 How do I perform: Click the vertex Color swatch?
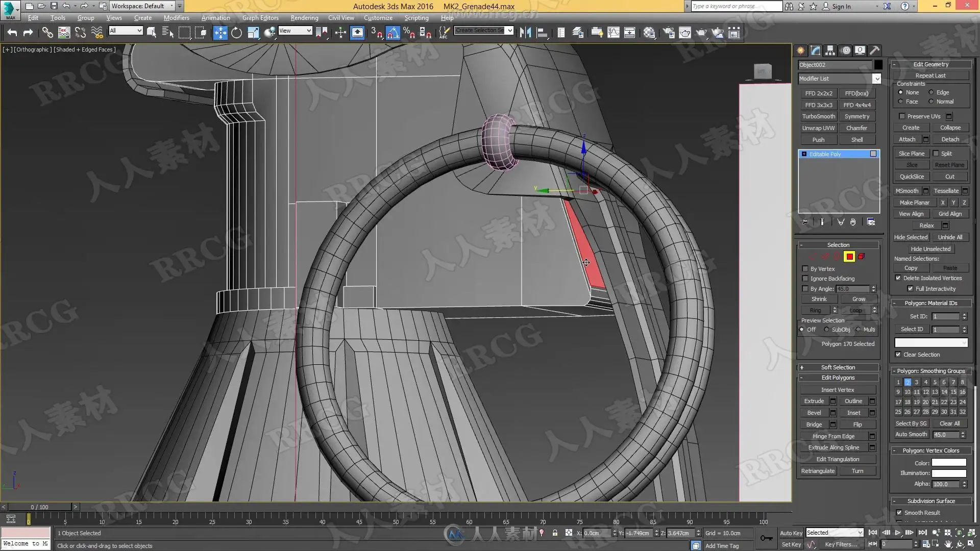[948, 463]
